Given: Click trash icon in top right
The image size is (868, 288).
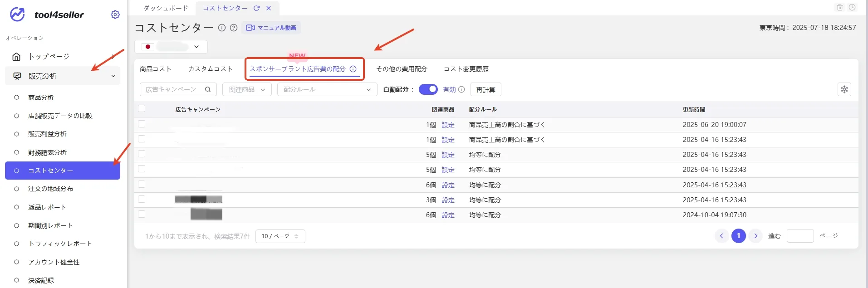Looking at the screenshot, I should [x=840, y=7].
